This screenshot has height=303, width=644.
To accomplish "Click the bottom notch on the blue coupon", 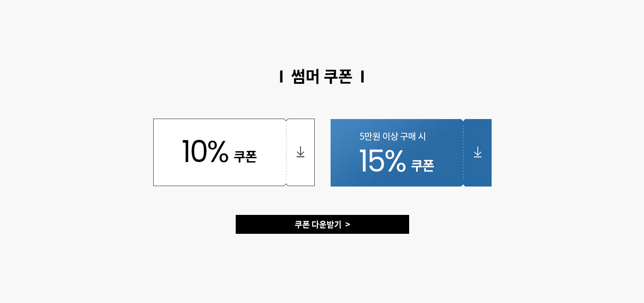I will pos(463,185).
